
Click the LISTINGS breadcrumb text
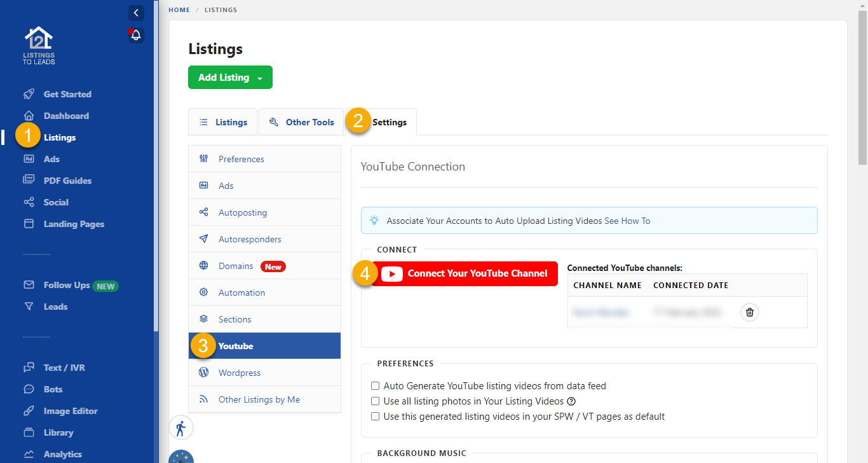click(x=221, y=10)
